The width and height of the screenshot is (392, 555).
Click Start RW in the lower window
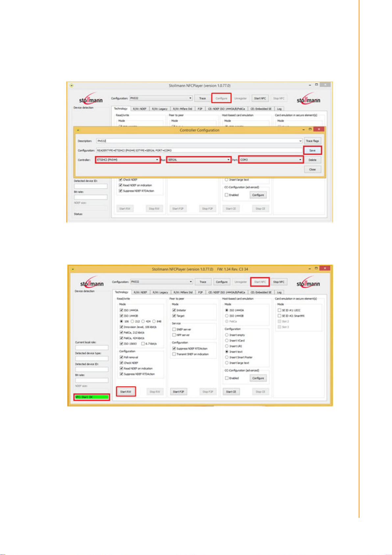coord(126,392)
